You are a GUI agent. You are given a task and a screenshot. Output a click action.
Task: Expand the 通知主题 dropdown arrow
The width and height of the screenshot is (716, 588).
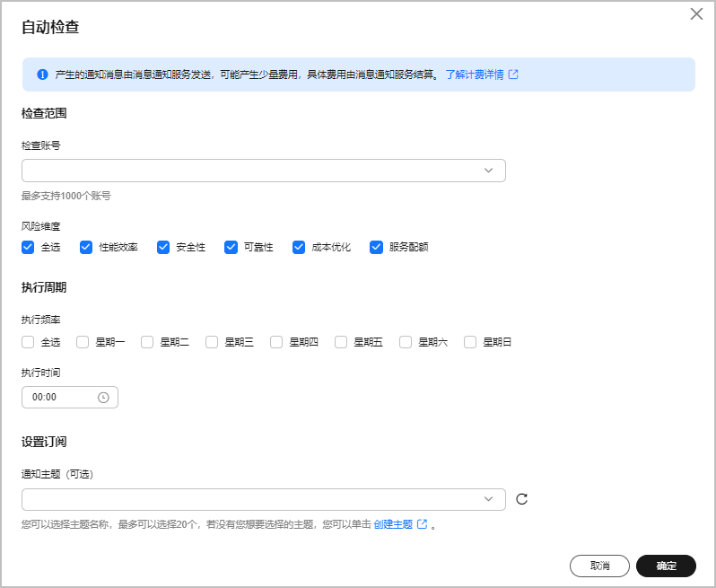(x=488, y=499)
